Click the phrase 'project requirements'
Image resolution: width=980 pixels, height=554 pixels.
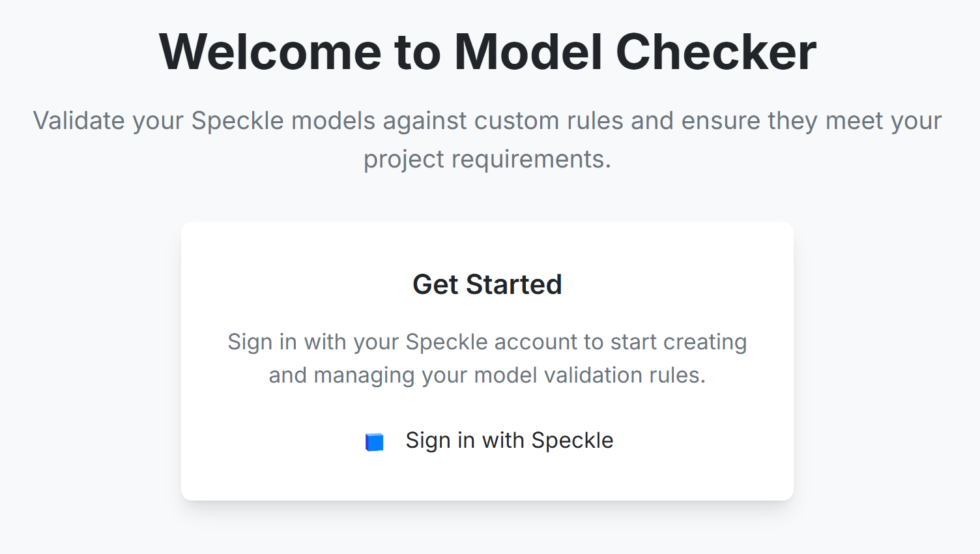(486, 158)
